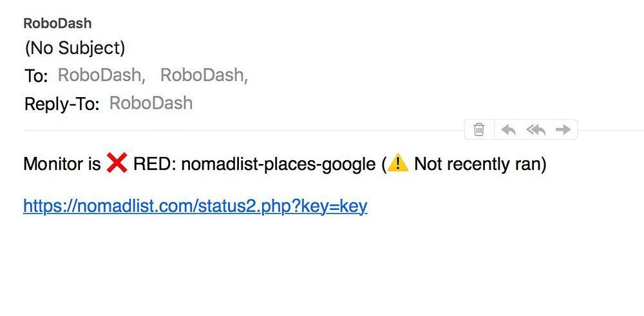Click the Reply-To RoboDash address

tap(151, 103)
